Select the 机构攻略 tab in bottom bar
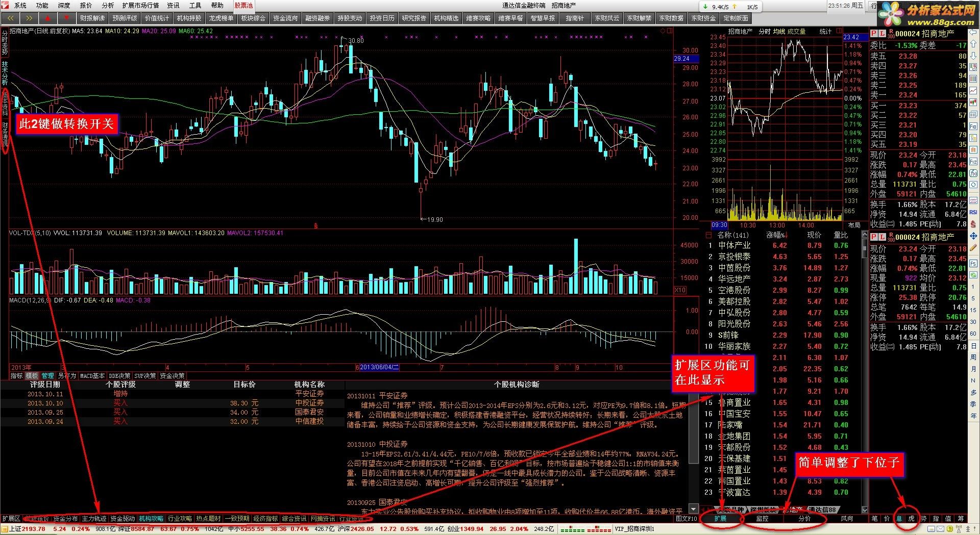Image resolution: width=980 pixels, height=535 pixels. (x=152, y=518)
